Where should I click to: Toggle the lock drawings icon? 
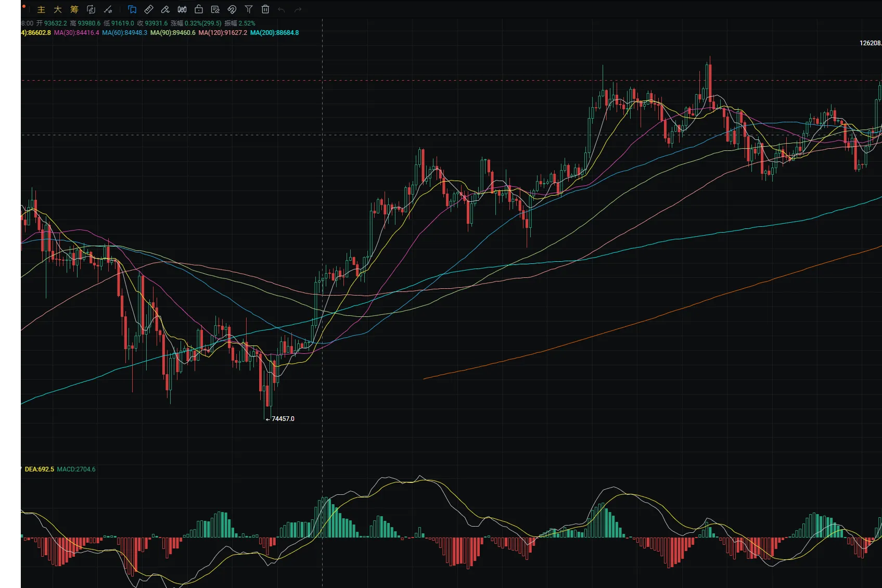pos(199,9)
